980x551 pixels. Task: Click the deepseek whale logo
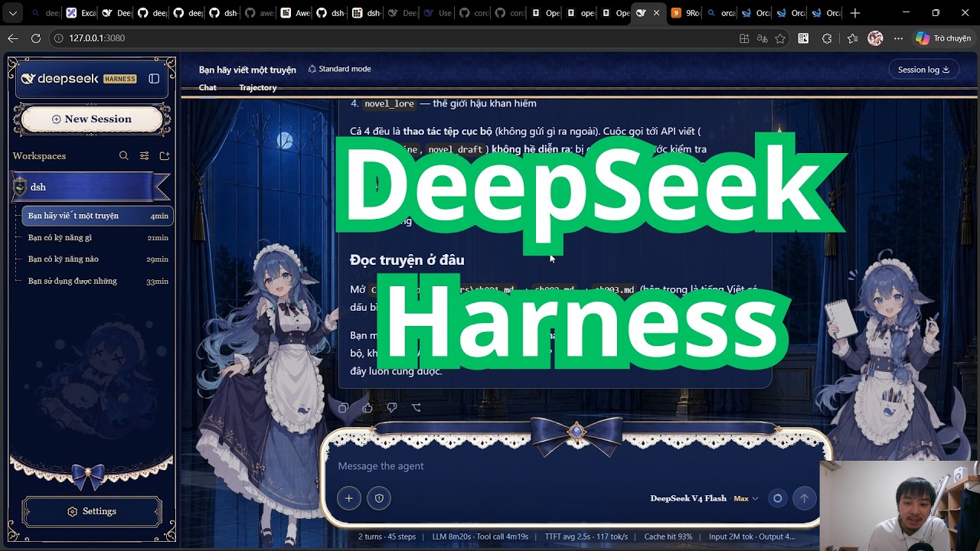pyautogui.click(x=28, y=79)
